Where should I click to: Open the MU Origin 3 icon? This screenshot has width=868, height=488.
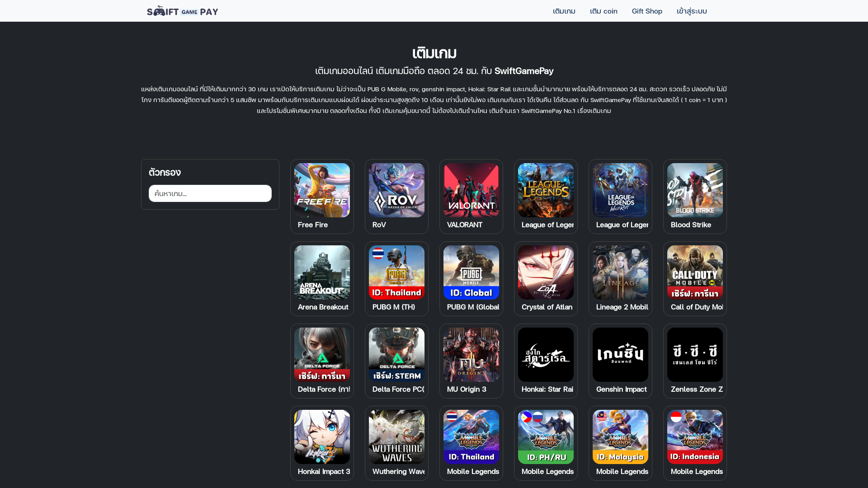pyautogui.click(x=471, y=355)
